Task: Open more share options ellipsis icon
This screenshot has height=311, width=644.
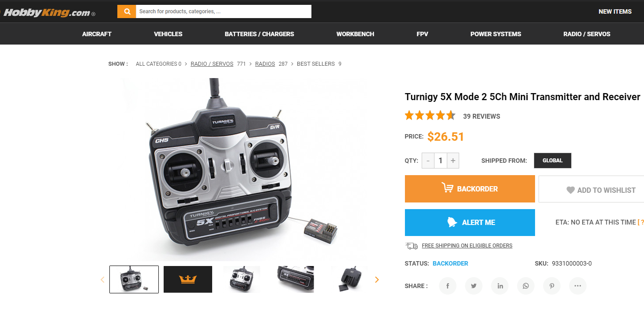Action: [578, 286]
